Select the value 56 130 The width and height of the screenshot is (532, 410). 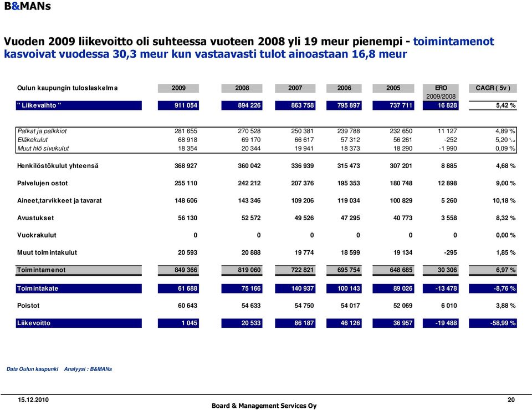188,217
